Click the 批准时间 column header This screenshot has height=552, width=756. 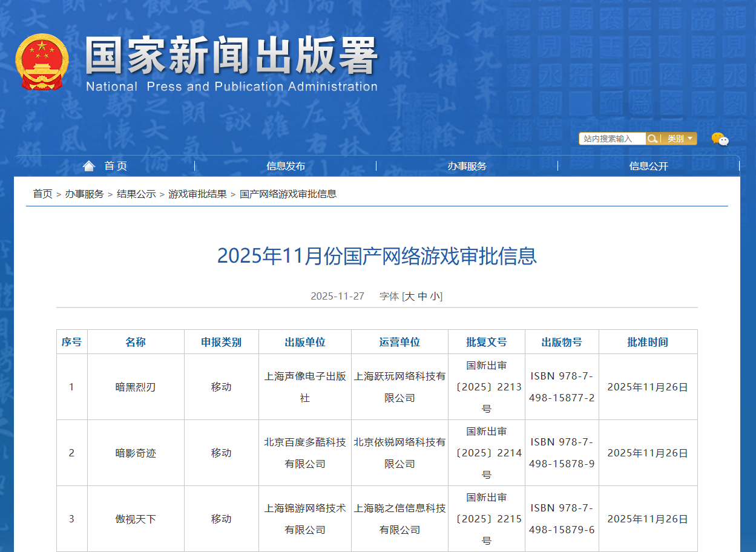648,342
